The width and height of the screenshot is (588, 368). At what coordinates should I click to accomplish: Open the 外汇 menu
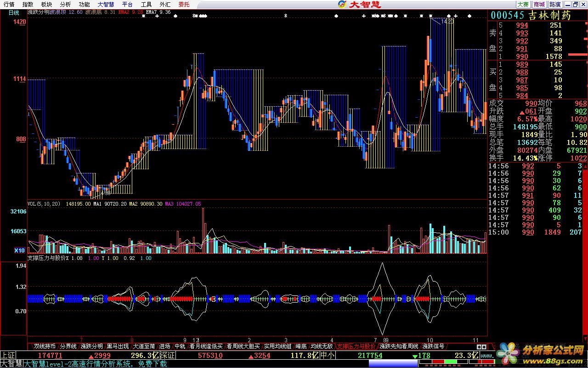pos(165,4)
